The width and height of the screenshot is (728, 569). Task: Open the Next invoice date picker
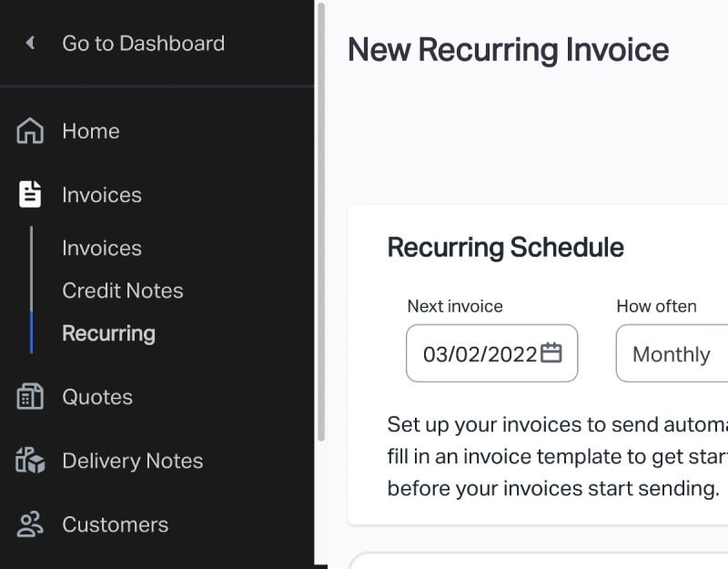[x=491, y=353]
